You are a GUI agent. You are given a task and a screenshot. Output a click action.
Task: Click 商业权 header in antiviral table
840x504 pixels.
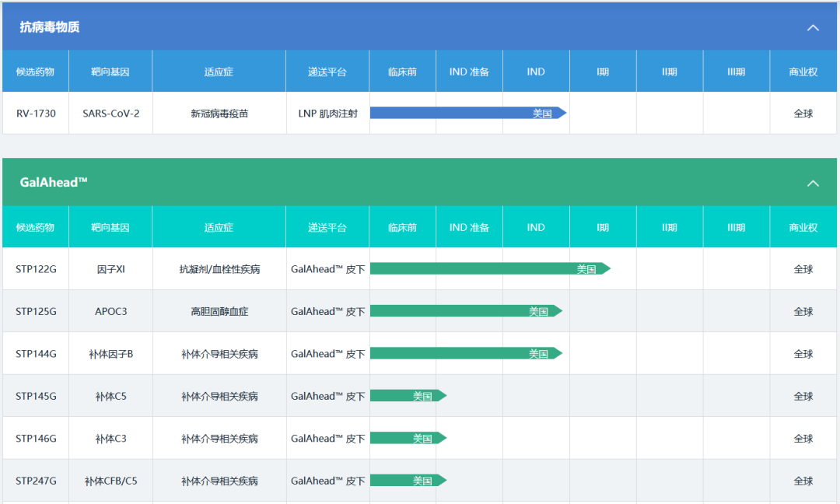[x=803, y=72]
